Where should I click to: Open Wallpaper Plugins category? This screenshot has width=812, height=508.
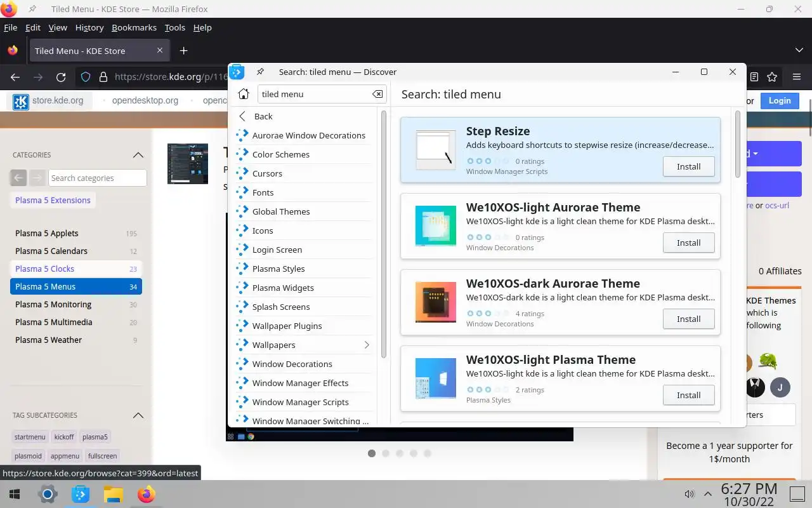point(303,326)
